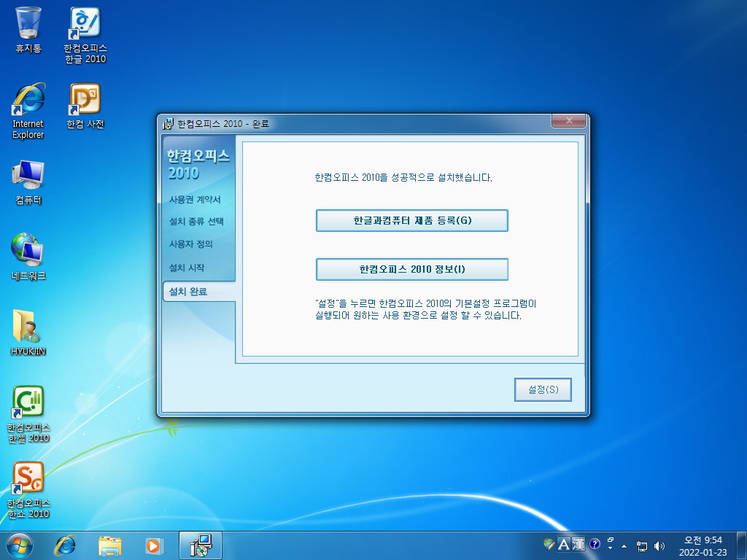The image size is (747, 560).
Task: Click the network tray icon
Action: [x=642, y=546]
